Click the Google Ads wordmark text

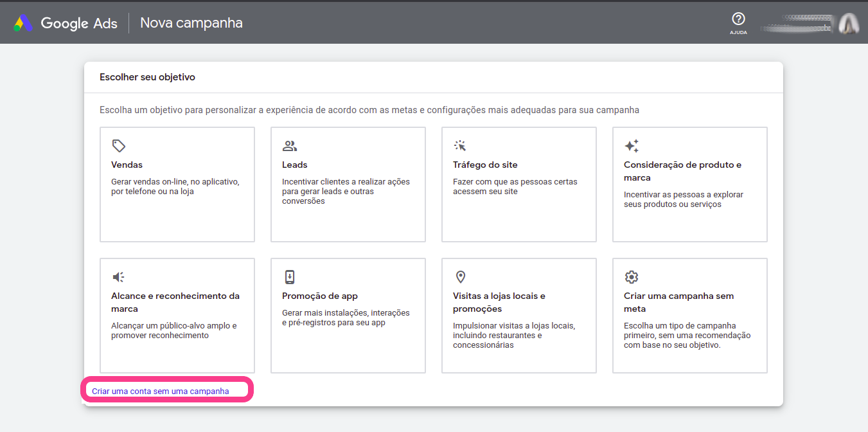tap(79, 23)
